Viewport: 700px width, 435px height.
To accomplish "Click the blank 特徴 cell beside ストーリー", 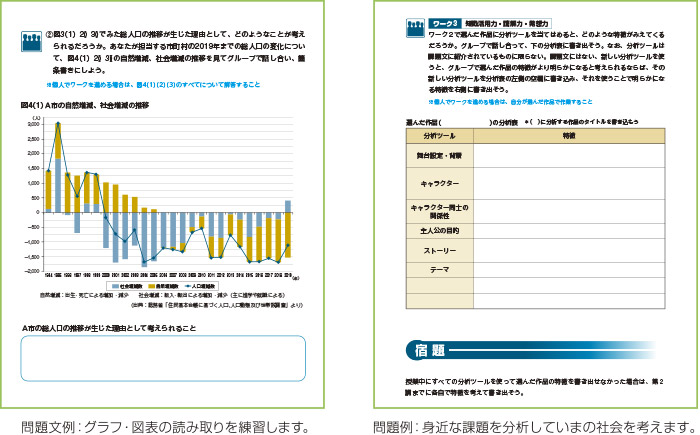I will pos(569,251).
